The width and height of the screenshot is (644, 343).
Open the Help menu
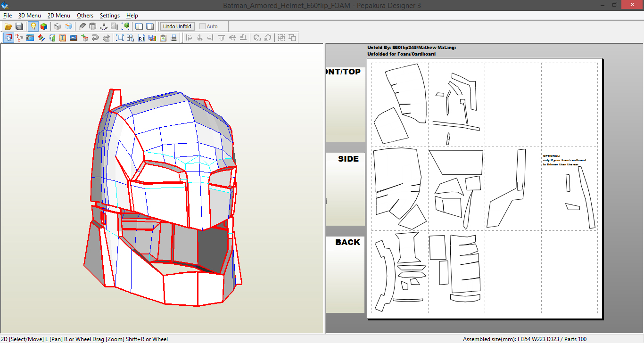[132, 16]
